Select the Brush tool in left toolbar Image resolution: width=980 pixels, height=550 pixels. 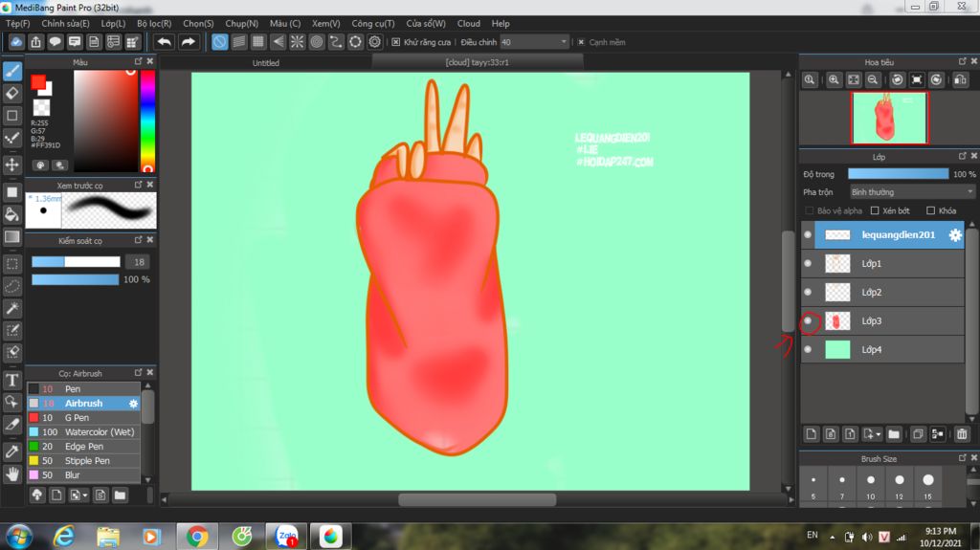11,71
